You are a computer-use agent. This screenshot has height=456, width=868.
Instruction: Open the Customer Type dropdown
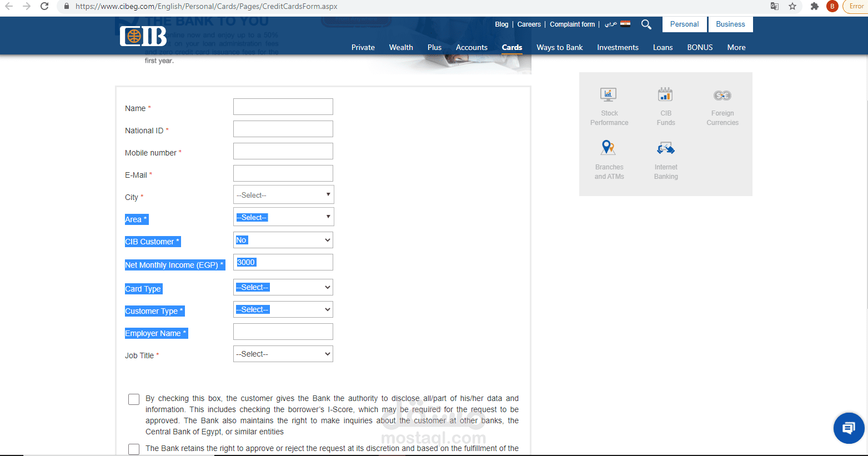[x=283, y=309]
